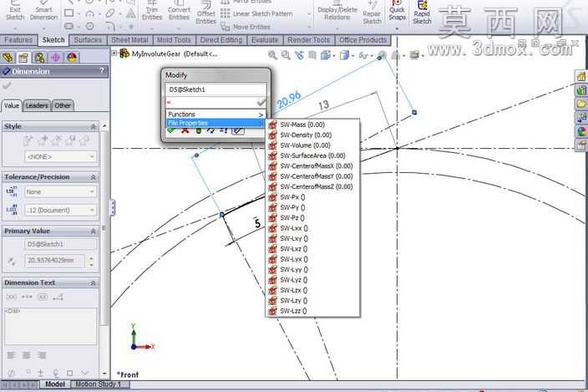The height and width of the screenshot is (392, 588).
Task: Switch to the Leaders tab
Action: point(37,106)
